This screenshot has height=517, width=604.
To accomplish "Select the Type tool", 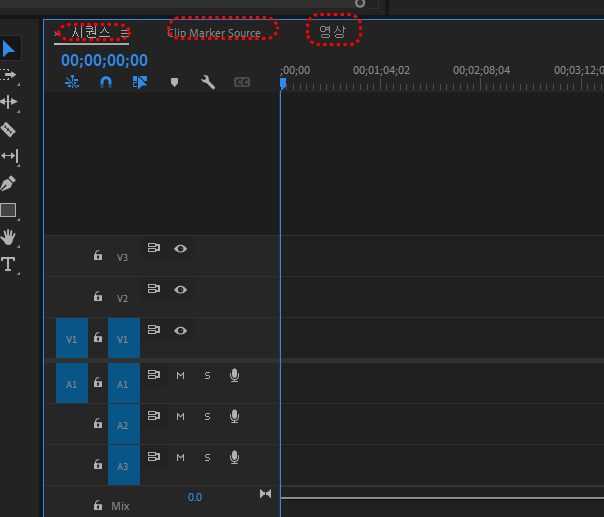I will (8, 264).
